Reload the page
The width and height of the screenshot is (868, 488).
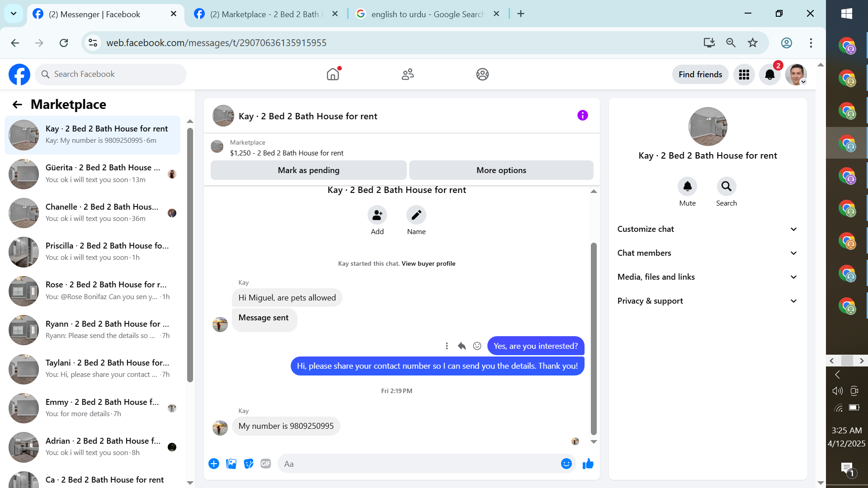coord(64,43)
